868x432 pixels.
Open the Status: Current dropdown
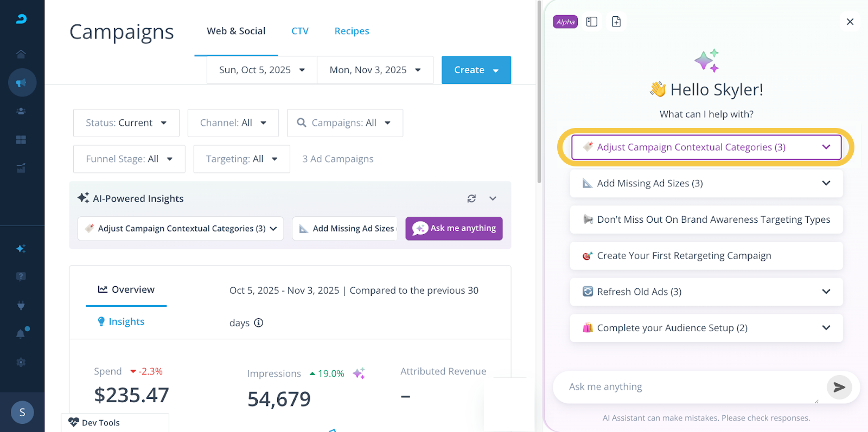[126, 123]
